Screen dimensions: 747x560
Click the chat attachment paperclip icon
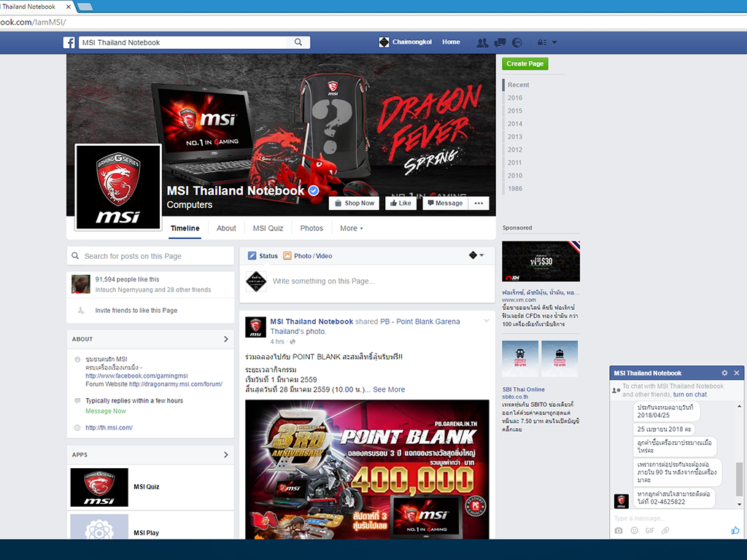(665, 531)
